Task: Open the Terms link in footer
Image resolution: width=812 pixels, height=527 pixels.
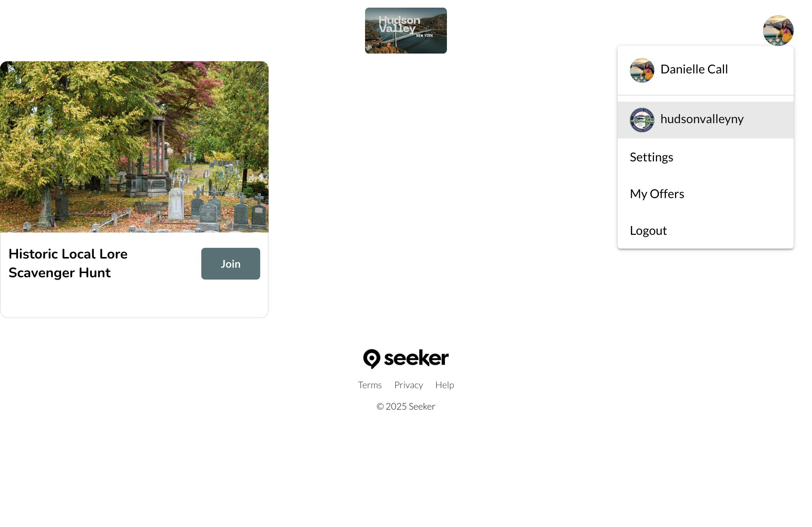Action: [x=370, y=385]
